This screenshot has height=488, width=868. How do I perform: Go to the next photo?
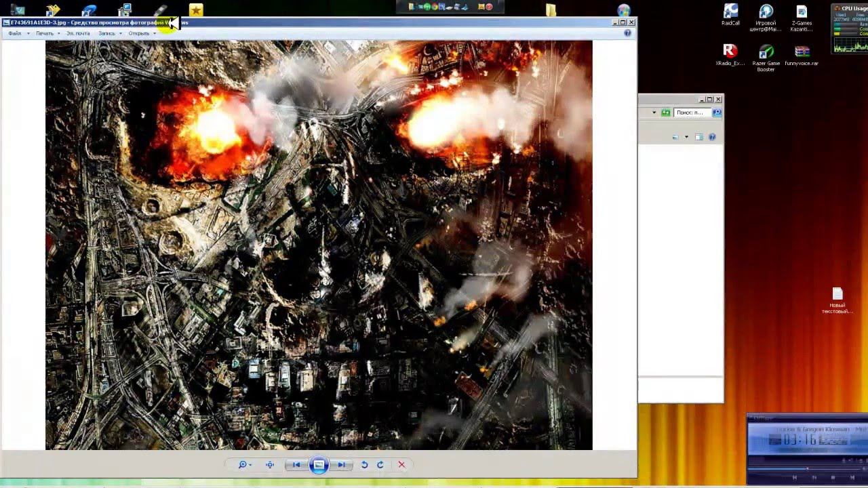[x=341, y=464]
